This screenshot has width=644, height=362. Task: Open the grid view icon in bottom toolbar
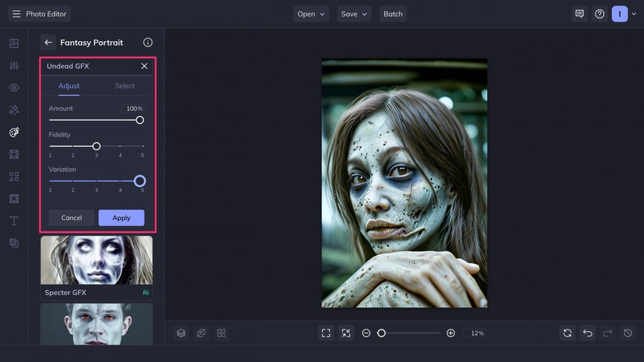tap(221, 333)
